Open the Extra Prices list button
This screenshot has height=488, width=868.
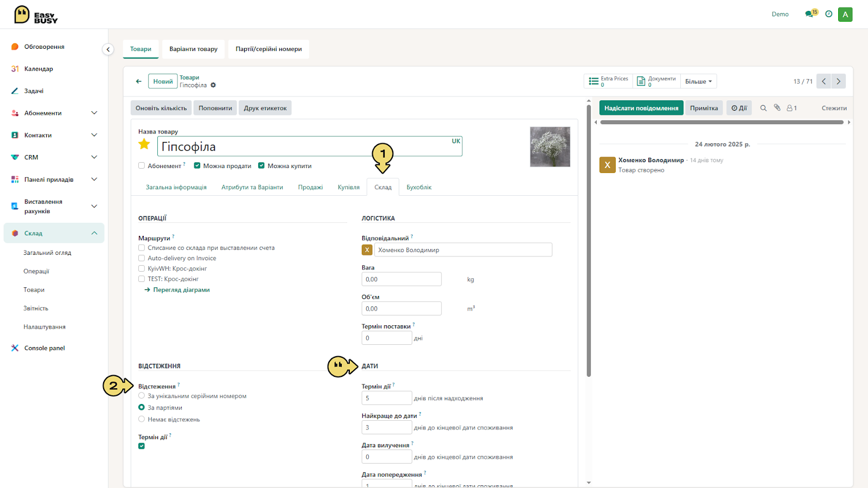609,81
